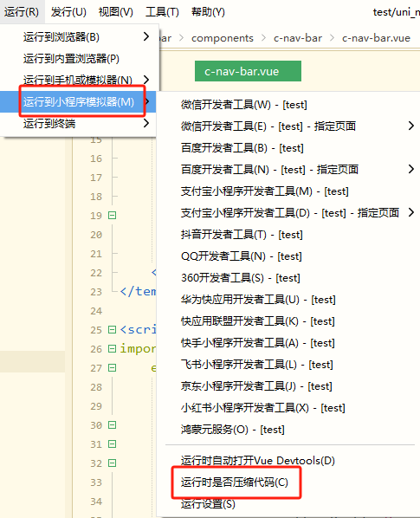Collapse code fold at line 19
Image resolution: width=420 pixels, height=518 pixels.
coord(113,216)
